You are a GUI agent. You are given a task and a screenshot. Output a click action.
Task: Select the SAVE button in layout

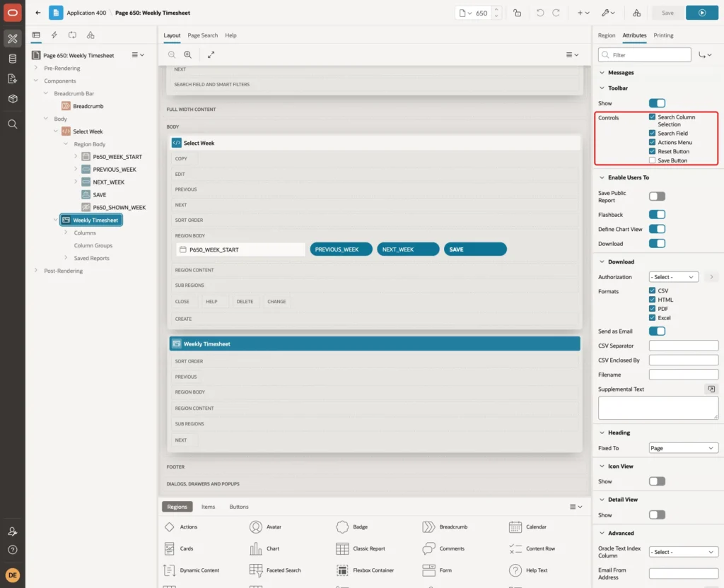pos(475,249)
